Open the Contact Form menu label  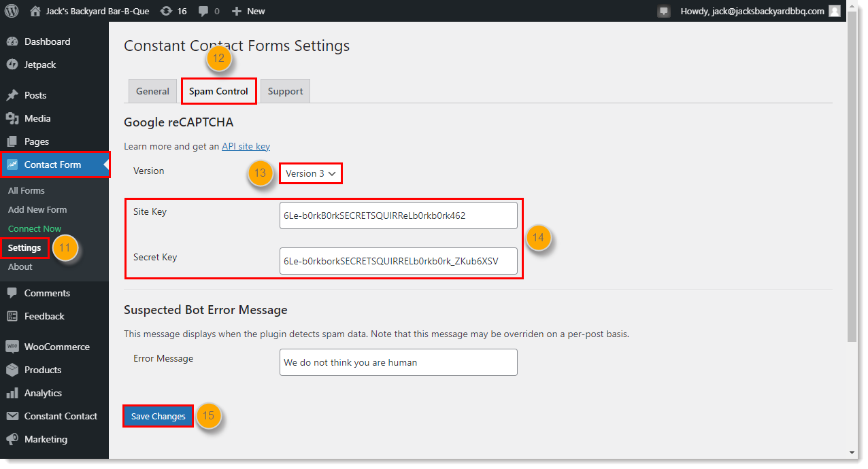[52, 164]
